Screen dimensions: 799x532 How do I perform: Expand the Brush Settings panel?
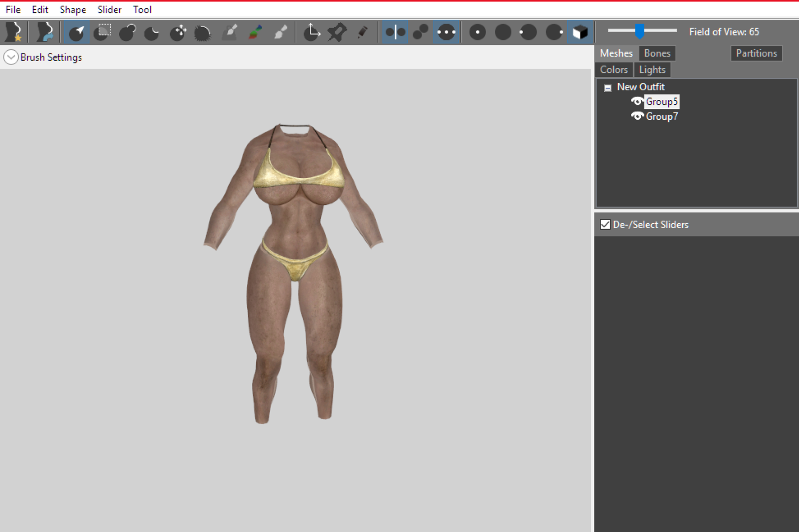click(11, 57)
